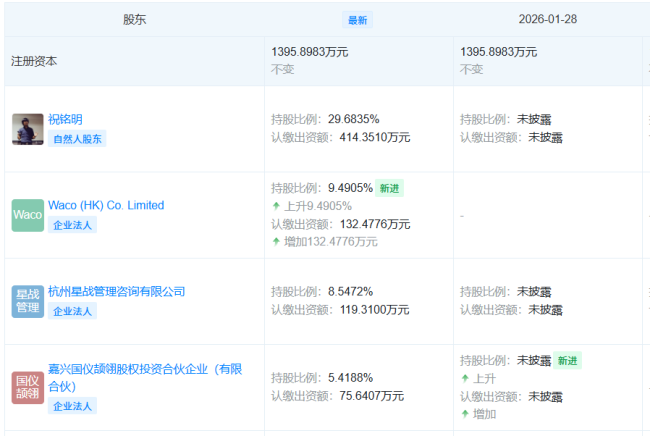Click the 自然人股东 tag under 祝铭明
This screenshot has height=436, width=650.
tap(77, 139)
